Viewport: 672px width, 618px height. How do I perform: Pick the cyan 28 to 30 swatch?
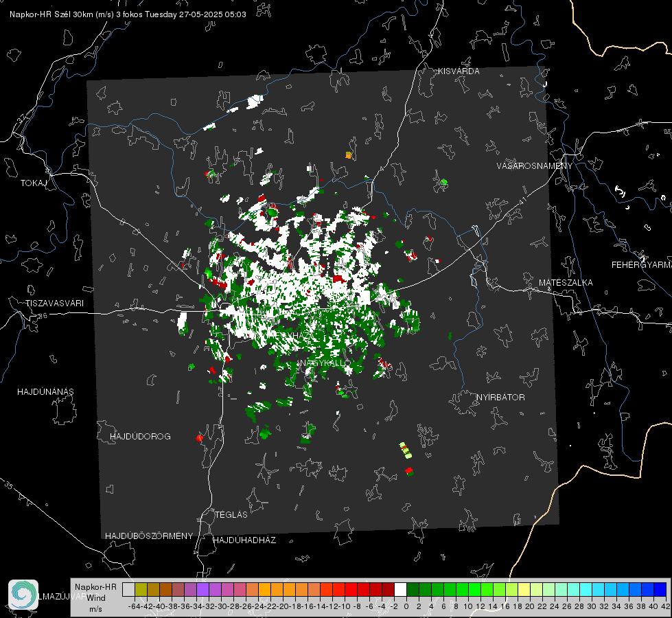point(586,590)
